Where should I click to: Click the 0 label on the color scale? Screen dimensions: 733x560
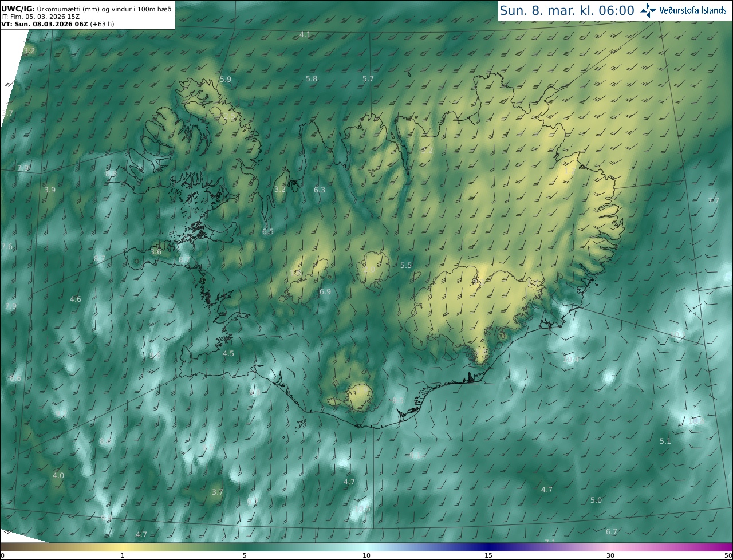pyautogui.click(x=2, y=555)
